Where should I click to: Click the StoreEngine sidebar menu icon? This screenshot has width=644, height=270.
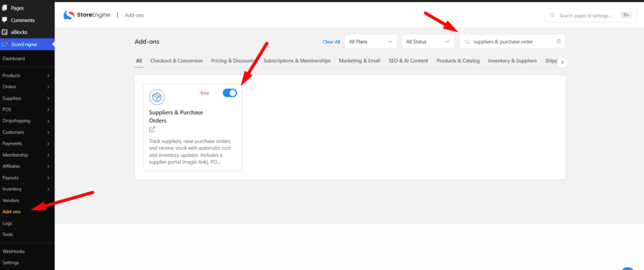click(4, 44)
